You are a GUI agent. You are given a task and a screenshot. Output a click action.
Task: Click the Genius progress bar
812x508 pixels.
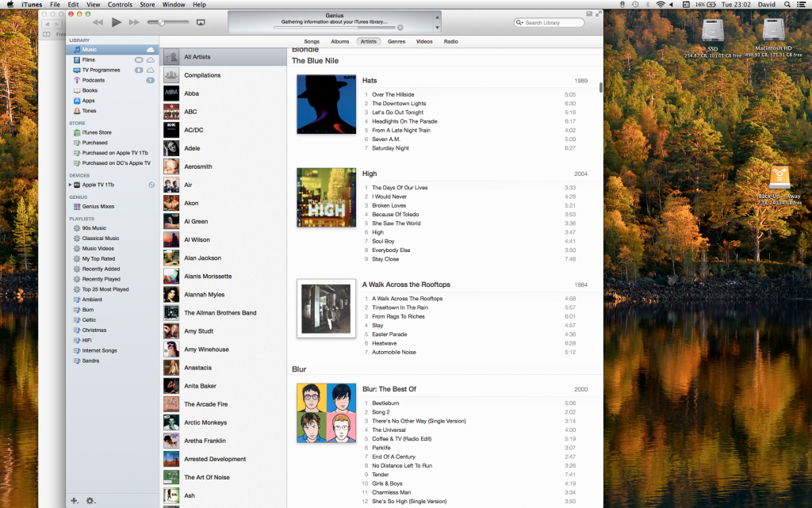pyautogui.click(x=334, y=28)
